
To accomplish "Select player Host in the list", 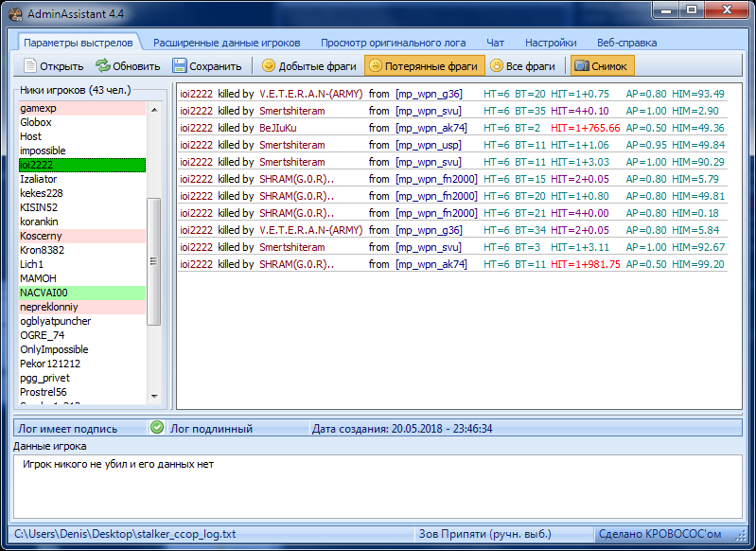I will click(82, 136).
